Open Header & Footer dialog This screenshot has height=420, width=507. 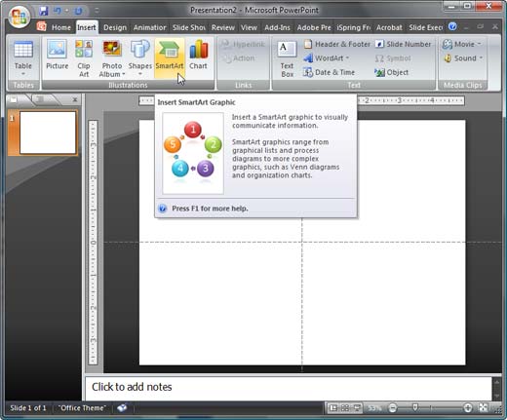coord(337,44)
